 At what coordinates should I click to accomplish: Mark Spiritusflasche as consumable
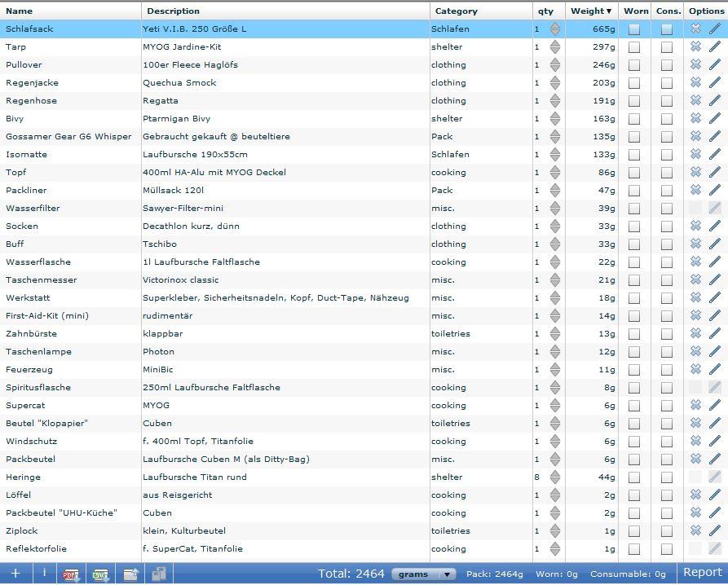(x=667, y=388)
